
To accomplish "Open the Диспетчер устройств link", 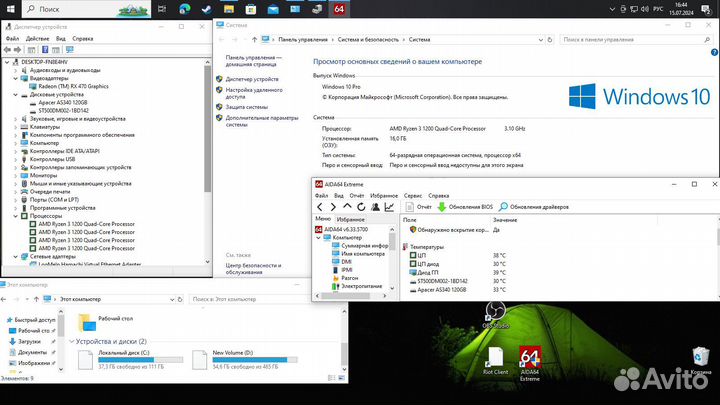I will point(252,79).
